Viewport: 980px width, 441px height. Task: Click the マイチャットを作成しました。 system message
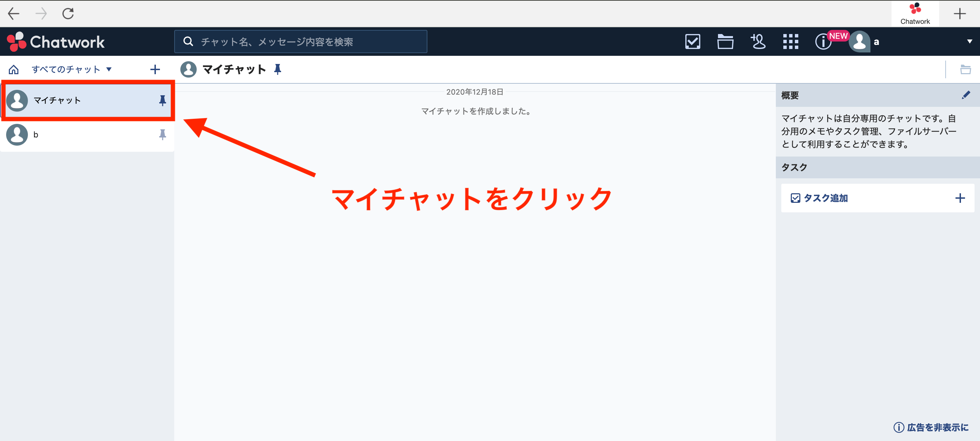tap(476, 111)
